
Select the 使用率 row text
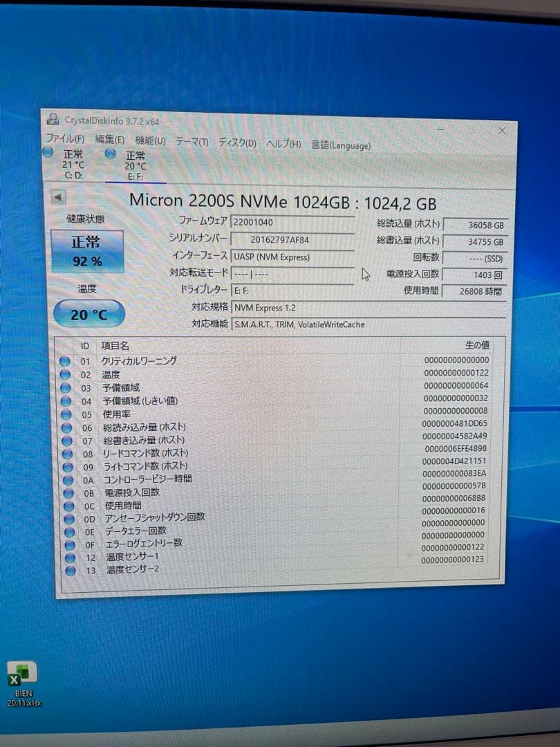[117, 414]
